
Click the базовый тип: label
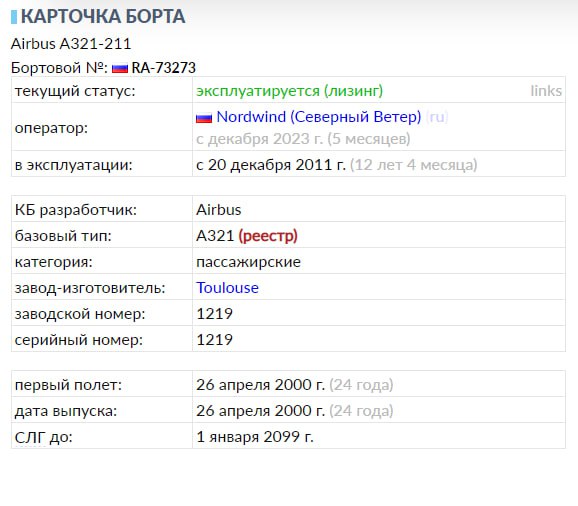tap(63, 236)
